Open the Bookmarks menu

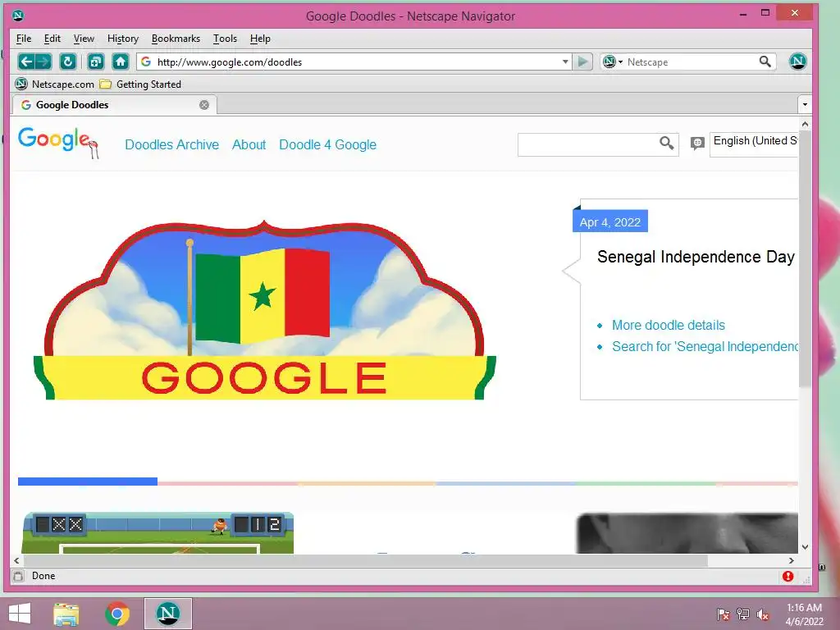point(176,39)
